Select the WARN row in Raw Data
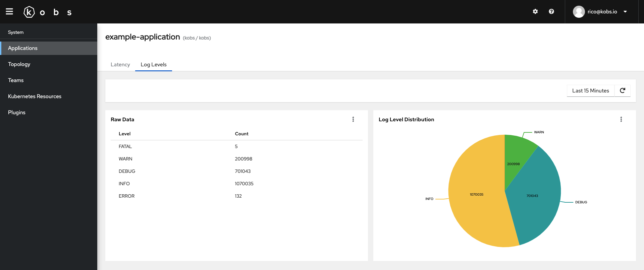Screen dimensions: 644x270 tap(236, 159)
